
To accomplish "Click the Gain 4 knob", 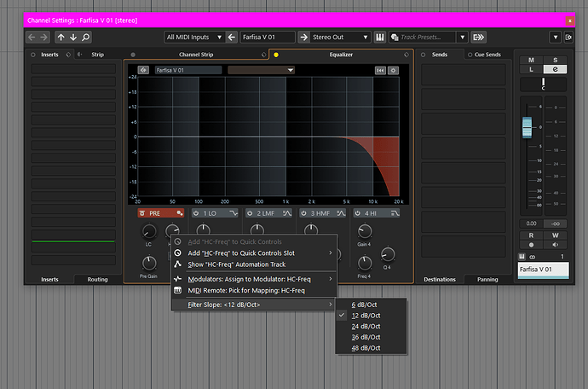I will pos(365,232).
